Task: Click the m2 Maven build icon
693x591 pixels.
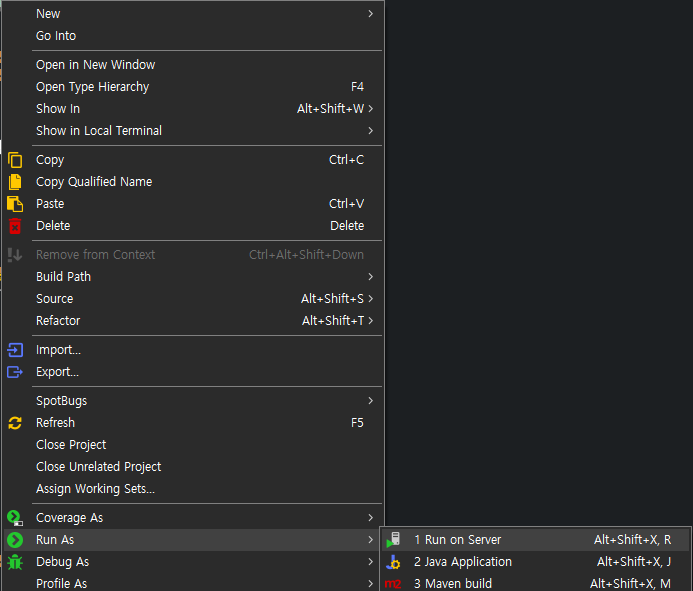Action: [393, 584]
